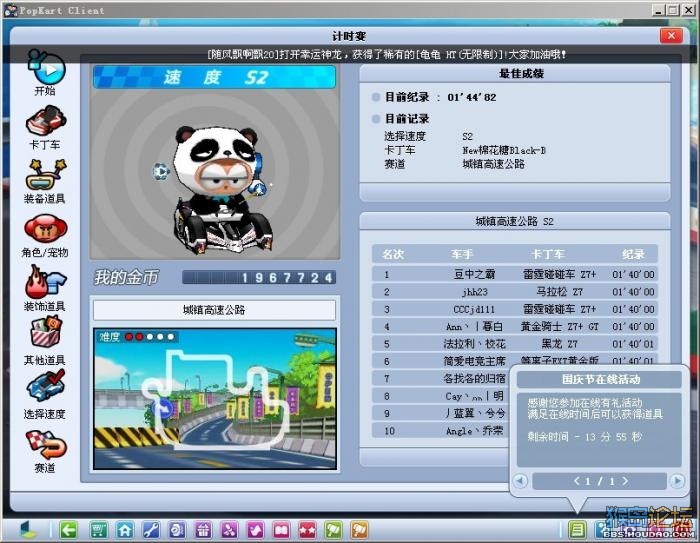Image resolution: width=700 pixels, height=543 pixels.
Task: Click the soccer ball play icon beside panda
Action: [161, 171]
